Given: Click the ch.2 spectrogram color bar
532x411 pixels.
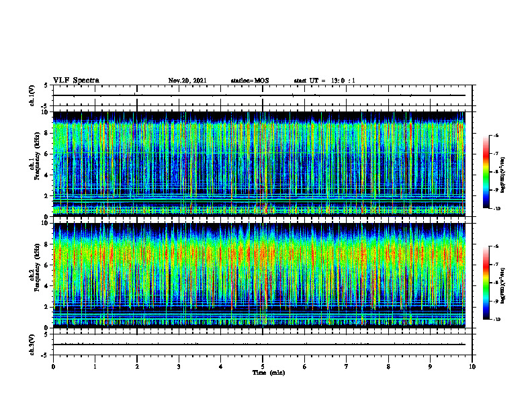Looking at the screenshot, I should tap(486, 283).
